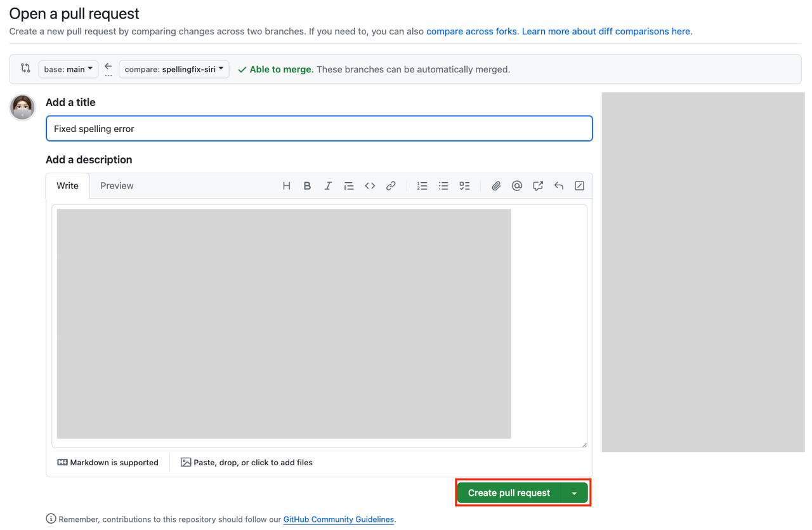
Task: Add a link via toolbar
Action: pyautogui.click(x=391, y=186)
